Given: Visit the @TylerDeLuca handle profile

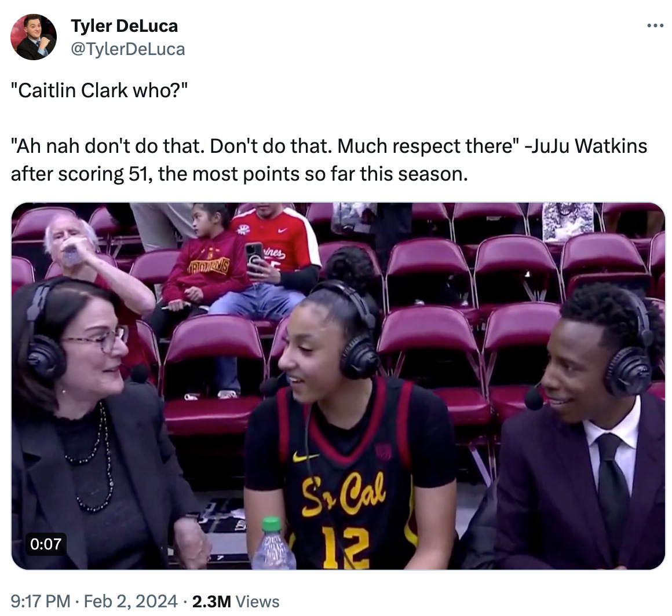Looking at the screenshot, I should point(127,49).
